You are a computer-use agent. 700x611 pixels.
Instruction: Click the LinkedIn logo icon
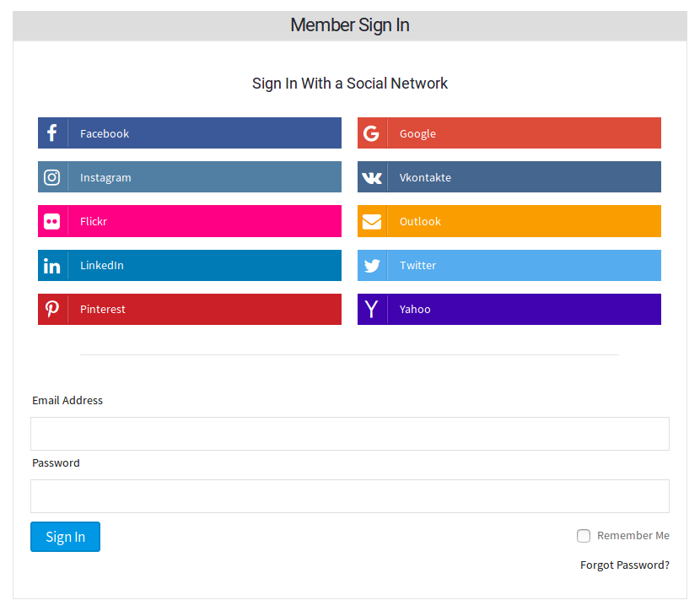(52, 266)
